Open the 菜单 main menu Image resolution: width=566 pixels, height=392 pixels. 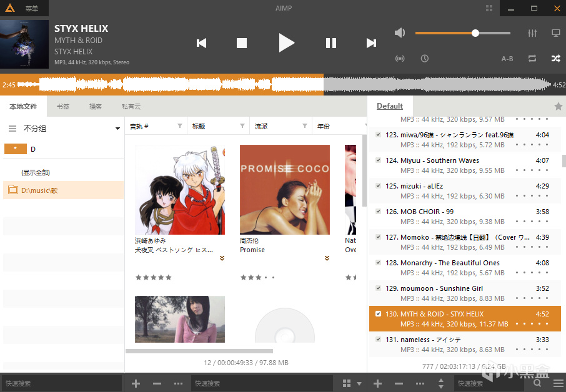point(32,8)
